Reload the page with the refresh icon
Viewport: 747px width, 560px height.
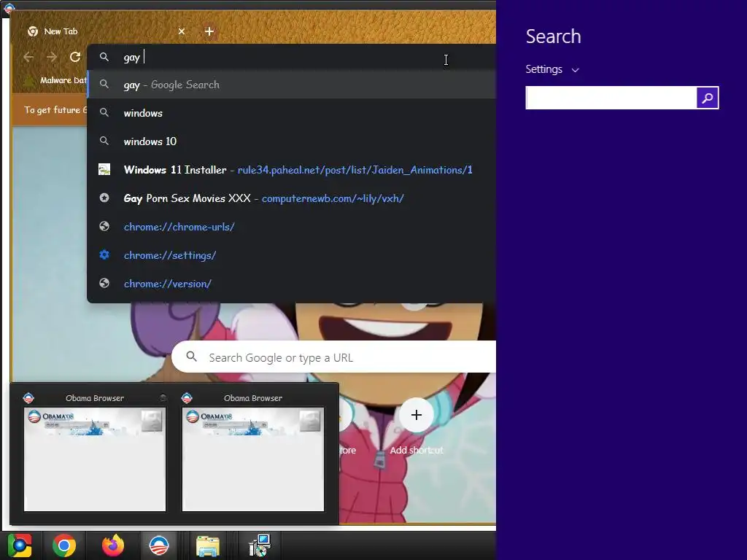click(x=75, y=57)
